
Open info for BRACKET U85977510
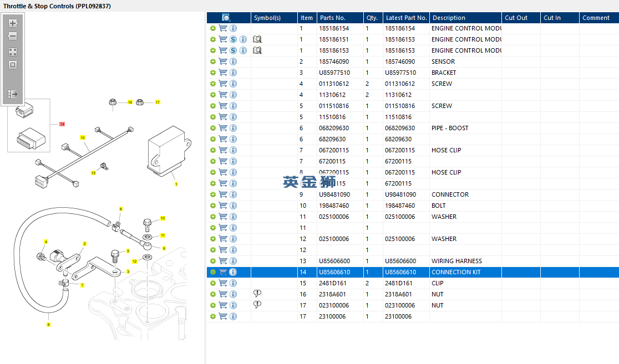(x=233, y=73)
